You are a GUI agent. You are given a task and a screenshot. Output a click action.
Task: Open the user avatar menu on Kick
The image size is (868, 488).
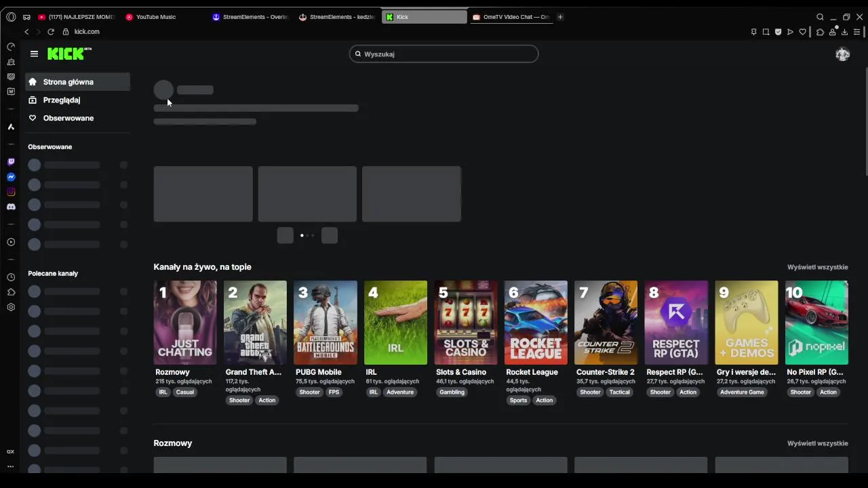pyautogui.click(x=842, y=54)
